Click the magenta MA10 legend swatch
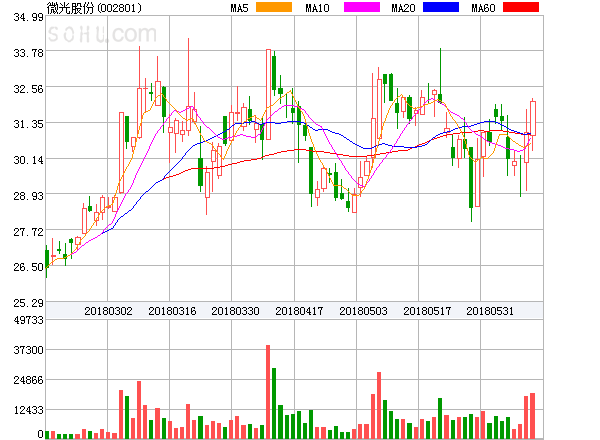Viewport: 600px width, 440px height. 362,7
